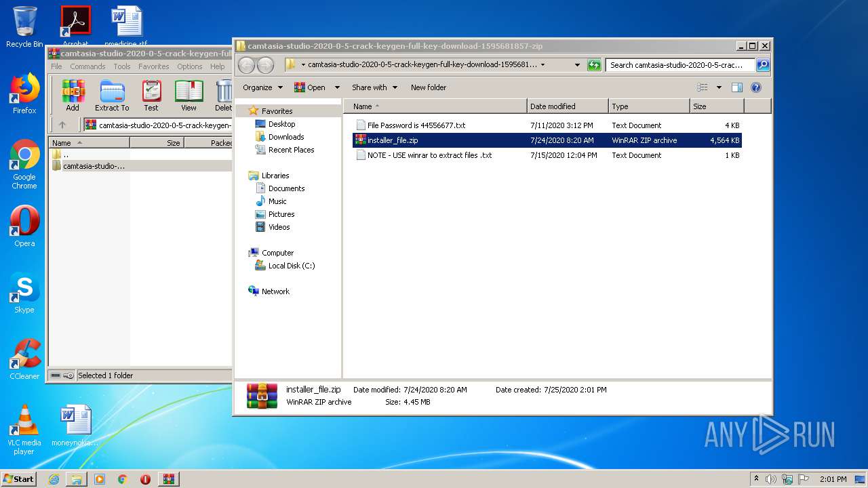868x488 pixels.
Task: Open CCleaner desktop shortcut
Action: coord(24,359)
